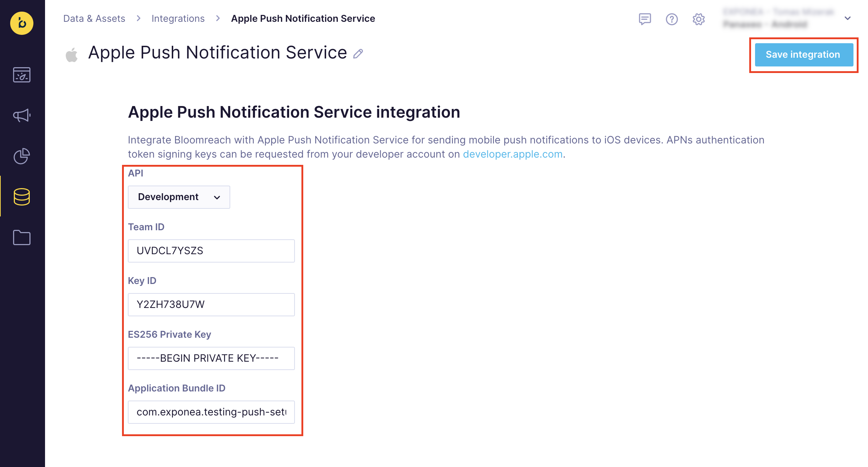Open the settings gear icon
The height and width of the screenshot is (467, 868).
(698, 19)
